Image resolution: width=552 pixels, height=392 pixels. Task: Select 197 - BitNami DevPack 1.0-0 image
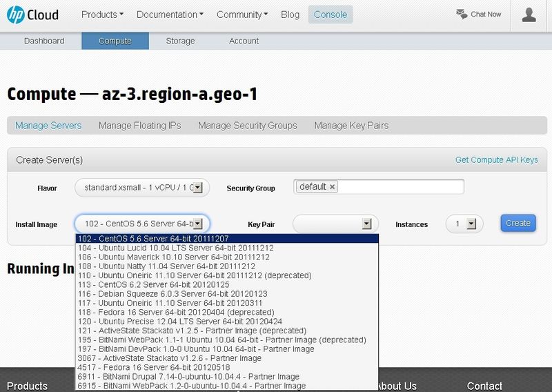[227, 349]
